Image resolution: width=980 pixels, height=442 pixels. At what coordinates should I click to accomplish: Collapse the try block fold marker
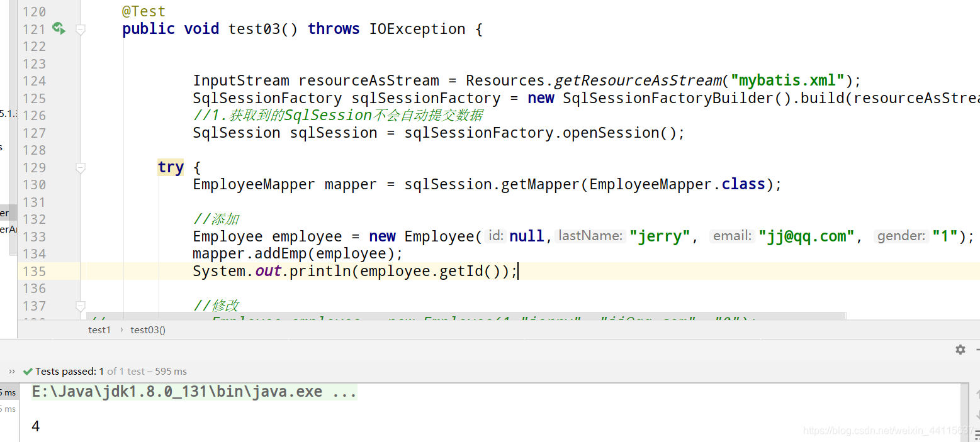pyautogui.click(x=80, y=168)
